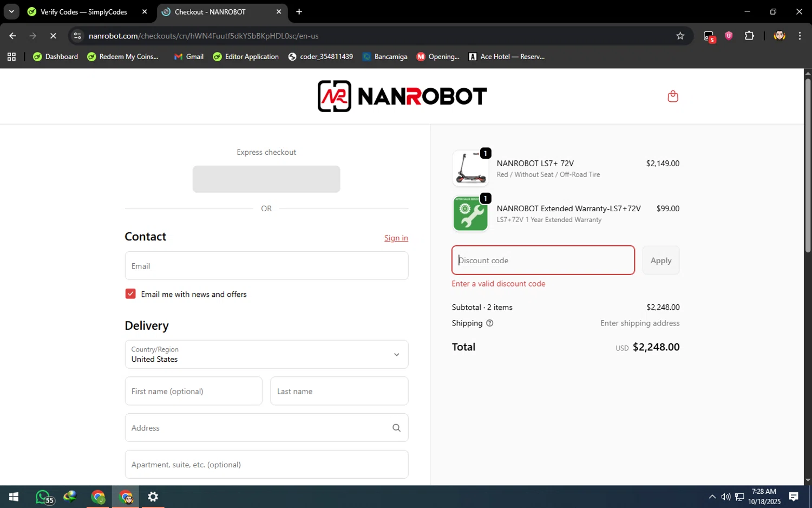Open the Dashboard bookmark

click(56, 56)
